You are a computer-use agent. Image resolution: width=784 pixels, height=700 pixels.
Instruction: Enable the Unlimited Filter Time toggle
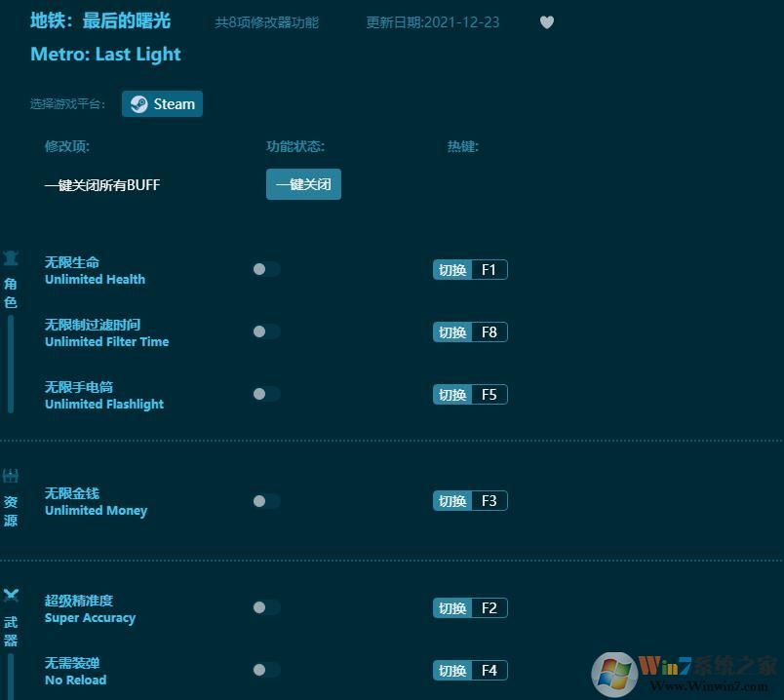(265, 331)
